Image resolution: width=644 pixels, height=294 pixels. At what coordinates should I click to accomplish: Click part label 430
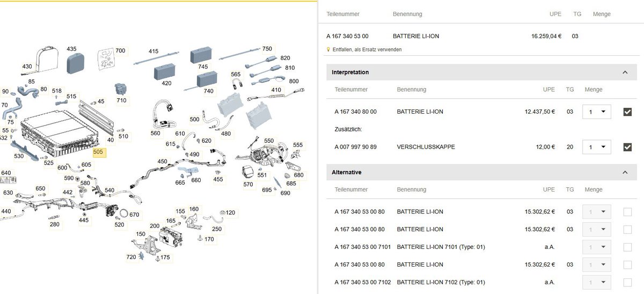click(27, 67)
